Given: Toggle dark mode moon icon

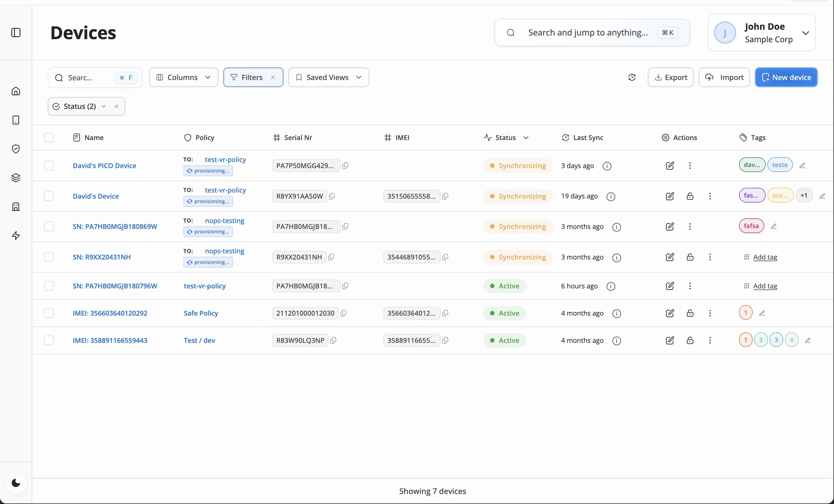Looking at the screenshot, I should pyautogui.click(x=16, y=483).
